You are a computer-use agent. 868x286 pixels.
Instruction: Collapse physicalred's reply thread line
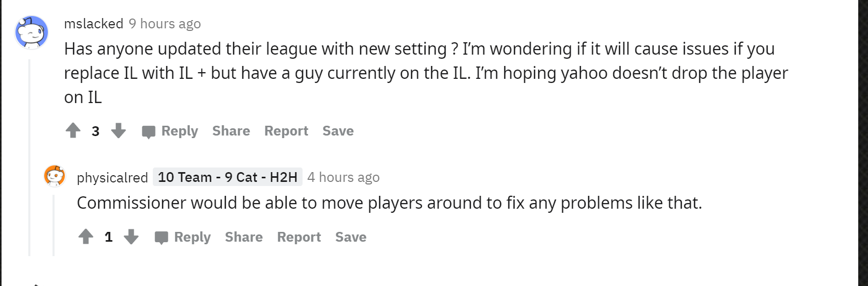[x=54, y=224]
